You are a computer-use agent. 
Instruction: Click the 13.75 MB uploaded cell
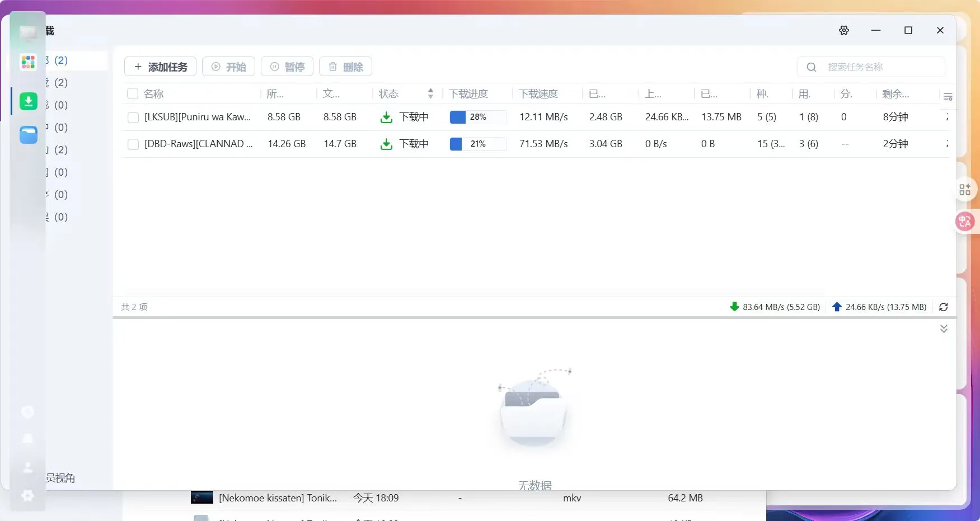point(721,117)
